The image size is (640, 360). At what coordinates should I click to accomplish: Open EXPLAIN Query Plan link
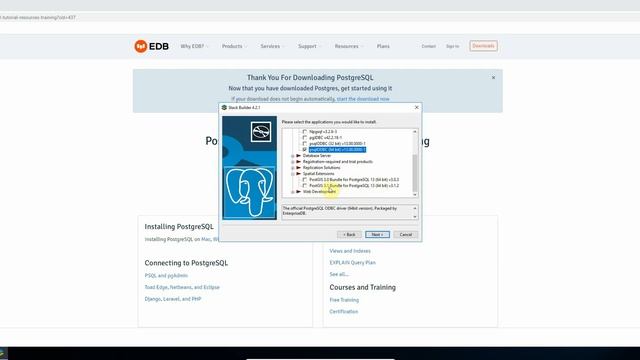point(352,263)
